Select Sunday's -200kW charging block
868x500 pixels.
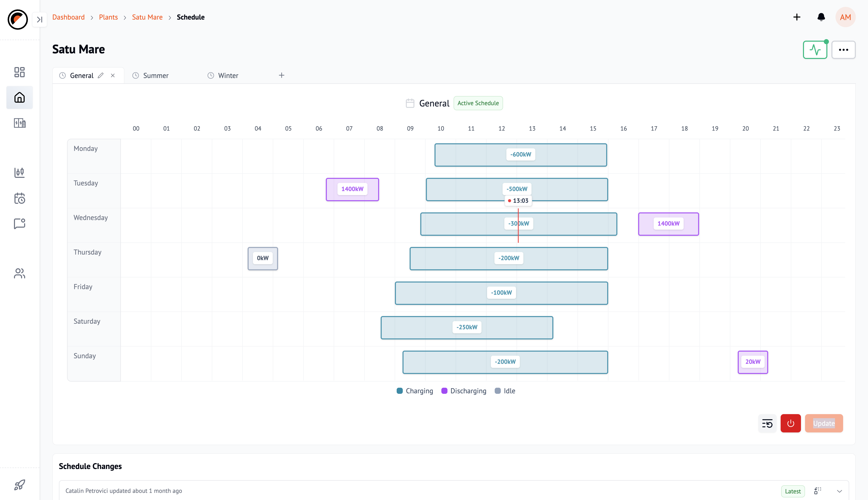505,362
